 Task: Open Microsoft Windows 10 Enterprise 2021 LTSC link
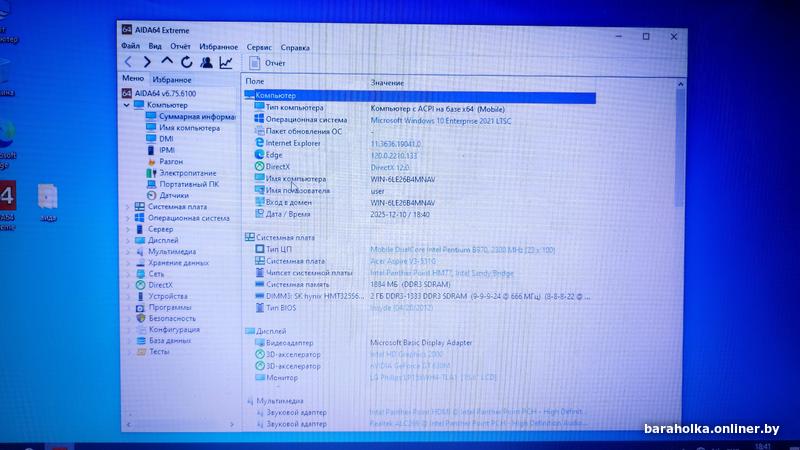click(440, 121)
